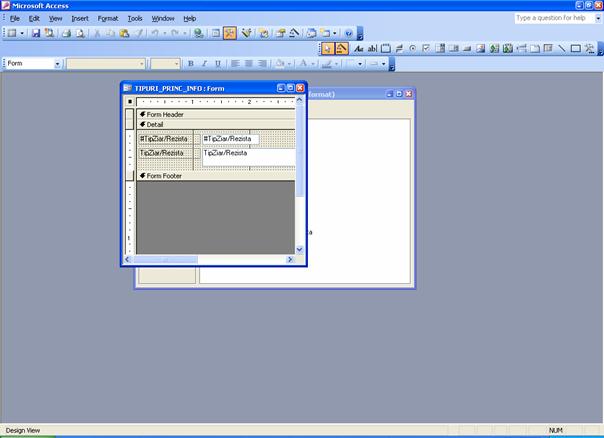Open the Font name dropdown
604x438 pixels.
click(x=141, y=64)
